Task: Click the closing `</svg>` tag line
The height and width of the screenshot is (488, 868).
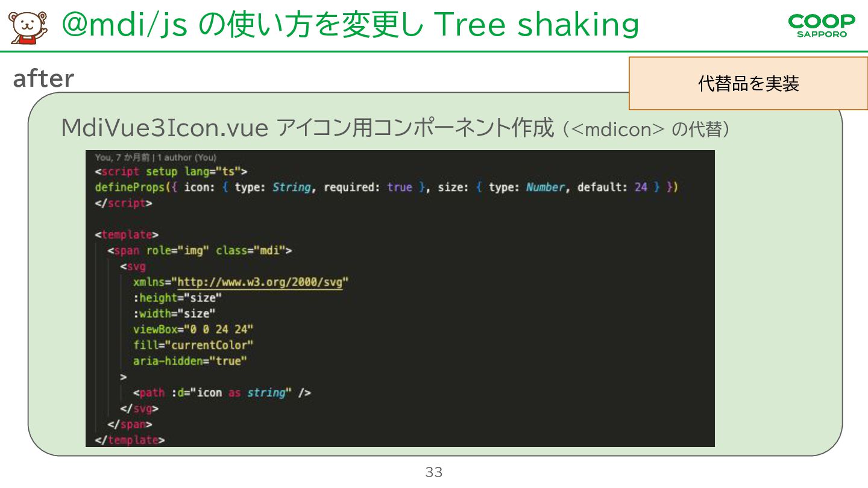Action: click(x=140, y=408)
